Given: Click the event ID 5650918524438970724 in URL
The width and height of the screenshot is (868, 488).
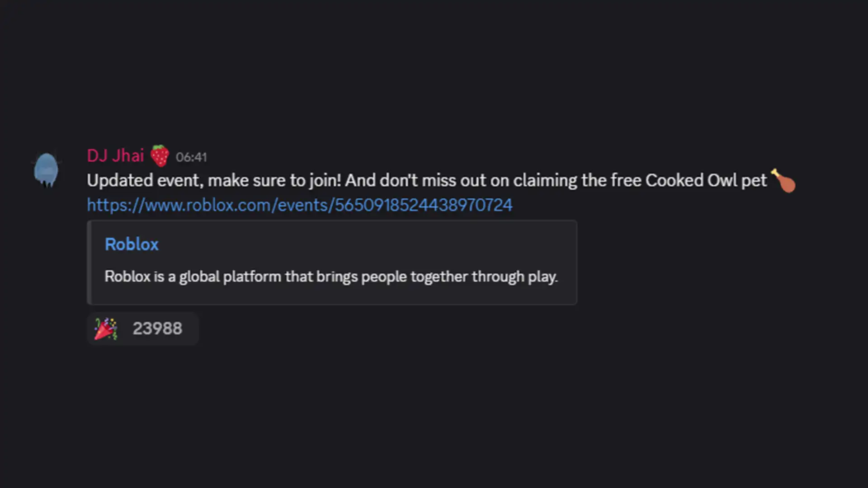Looking at the screenshot, I should click(x=423, y=205).
